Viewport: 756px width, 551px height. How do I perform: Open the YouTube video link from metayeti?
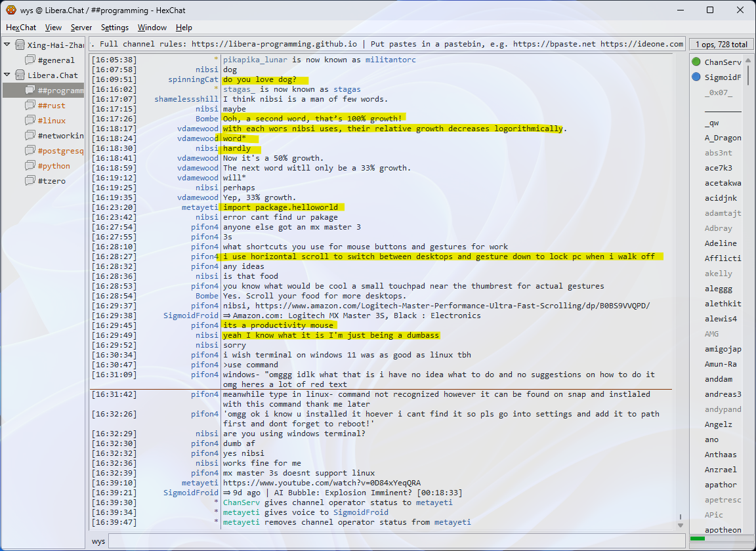click(x=322, y=483)
